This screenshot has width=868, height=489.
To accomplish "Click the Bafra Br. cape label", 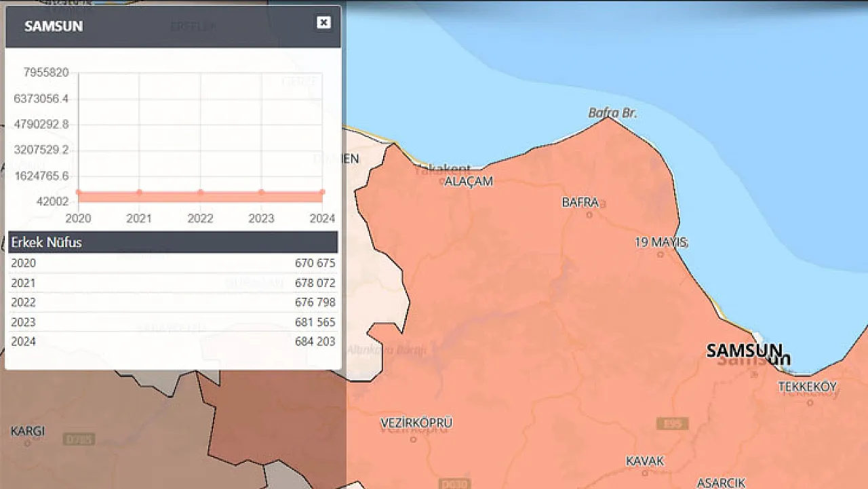I will point(612,113).
